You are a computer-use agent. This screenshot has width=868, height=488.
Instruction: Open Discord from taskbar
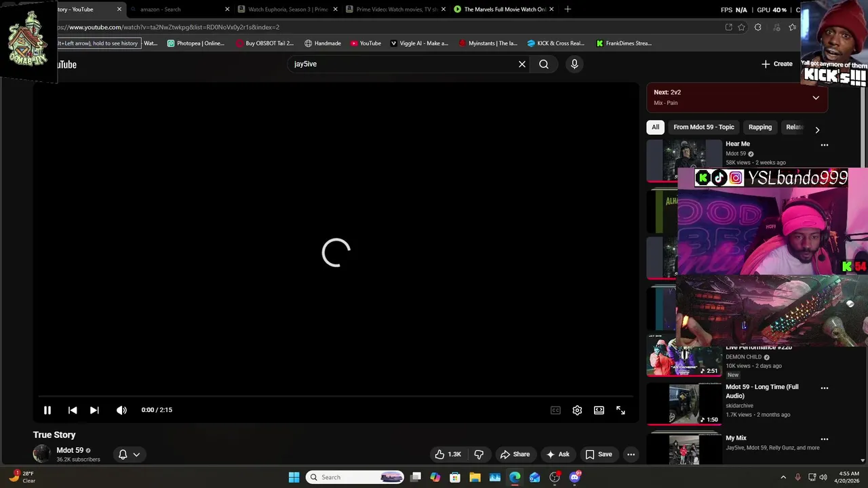[x=575, y=477]
